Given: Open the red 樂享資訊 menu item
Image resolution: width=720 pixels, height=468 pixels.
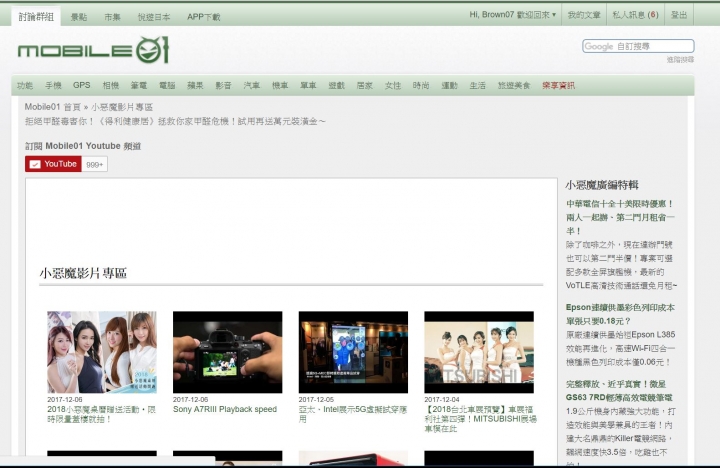Looking at the screenshot, I should [558, 85].
